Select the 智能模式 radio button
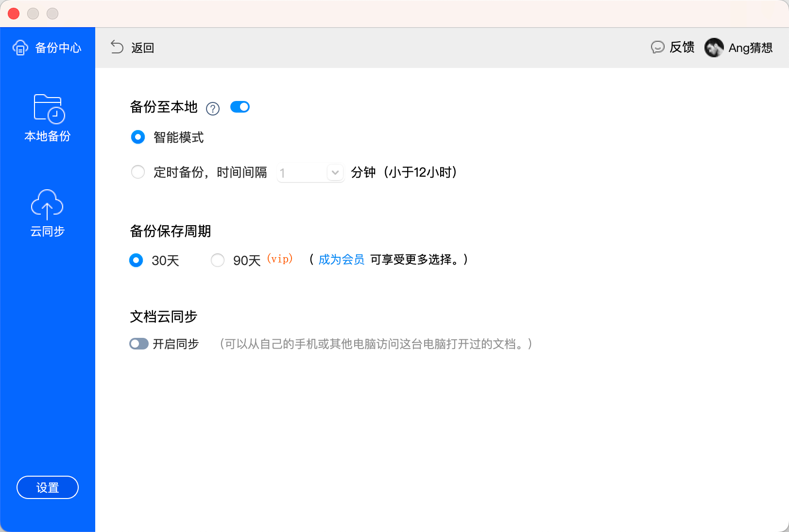Image resolution: width=789 pixels, height=532 pixels. coord(138,137)
